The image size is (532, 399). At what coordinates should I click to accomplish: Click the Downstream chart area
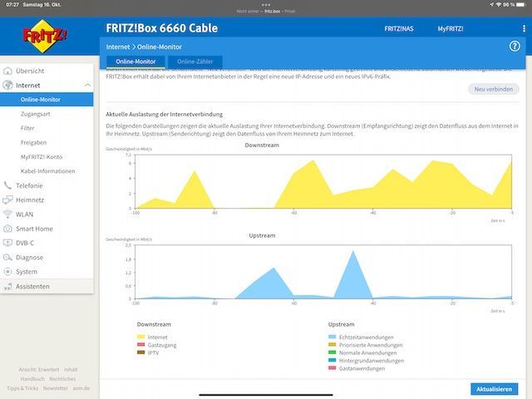coord(323,181)
